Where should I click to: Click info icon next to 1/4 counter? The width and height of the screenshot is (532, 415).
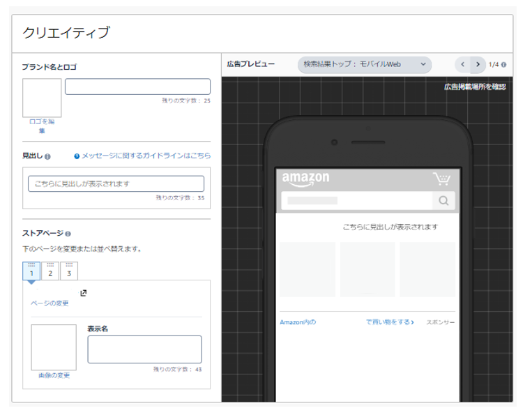pos(504,64)
